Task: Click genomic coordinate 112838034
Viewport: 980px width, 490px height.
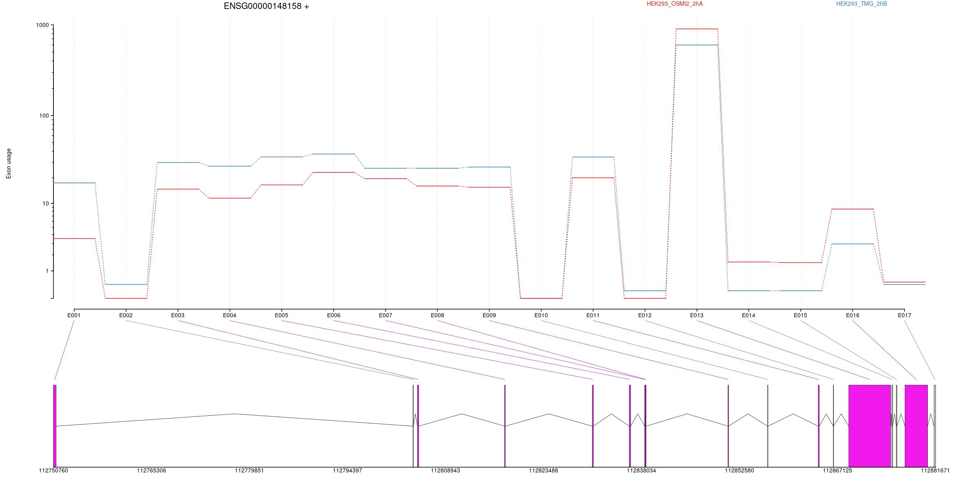Action: coord(641,470)
